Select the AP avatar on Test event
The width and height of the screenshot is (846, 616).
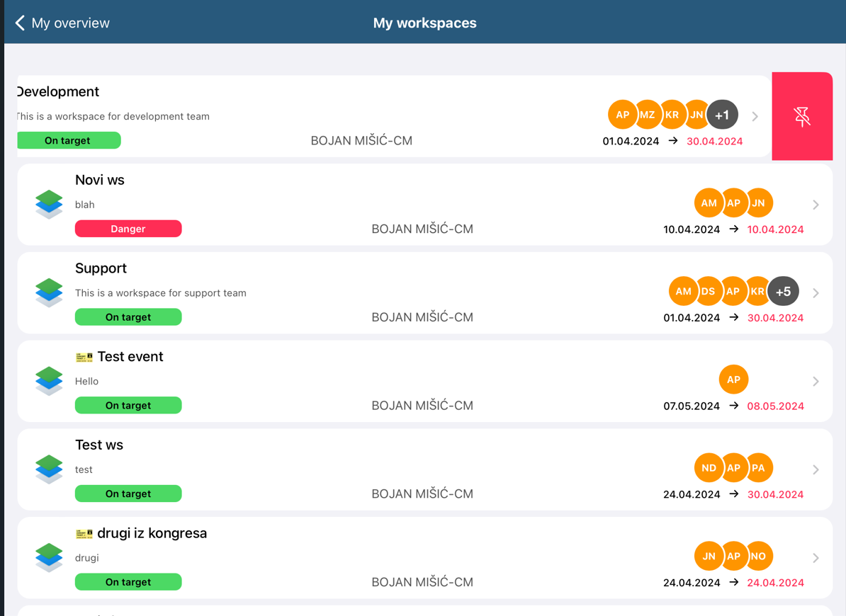pos(733,380)
